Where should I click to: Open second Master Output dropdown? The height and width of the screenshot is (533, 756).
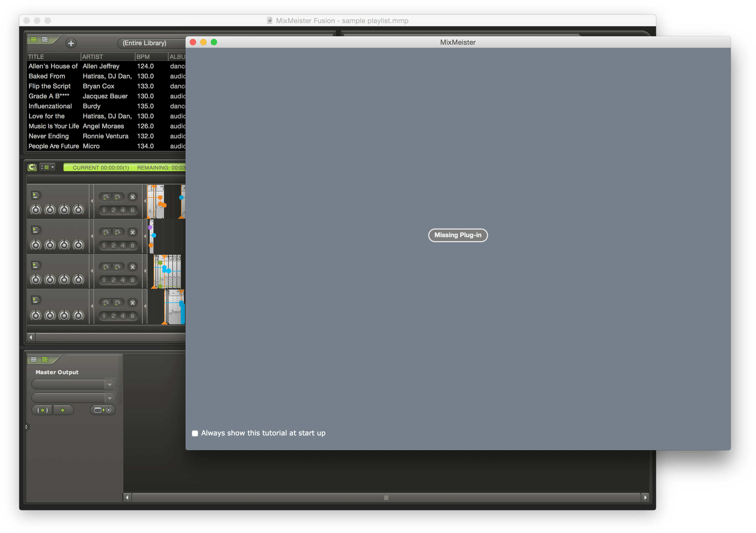pyautogui.click(x=73, y=398)
